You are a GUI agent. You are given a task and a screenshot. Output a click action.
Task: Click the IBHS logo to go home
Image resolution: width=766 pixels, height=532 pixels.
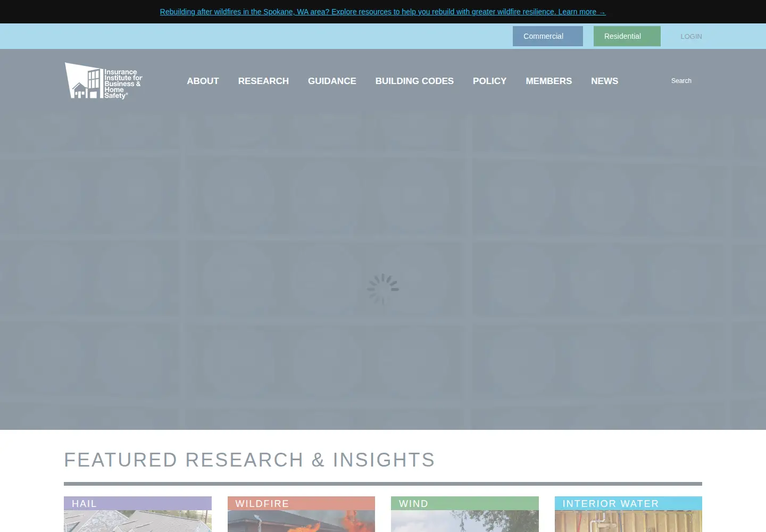coord(104,81)
